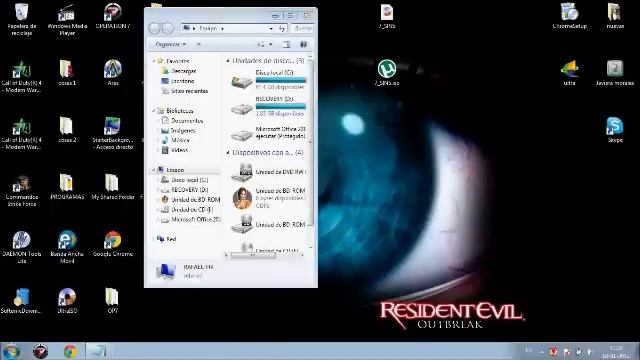Open the address bar history dropdown arrow
Image resolution: width=640 pixels, height=360 pixels.
tap(271, 29)
